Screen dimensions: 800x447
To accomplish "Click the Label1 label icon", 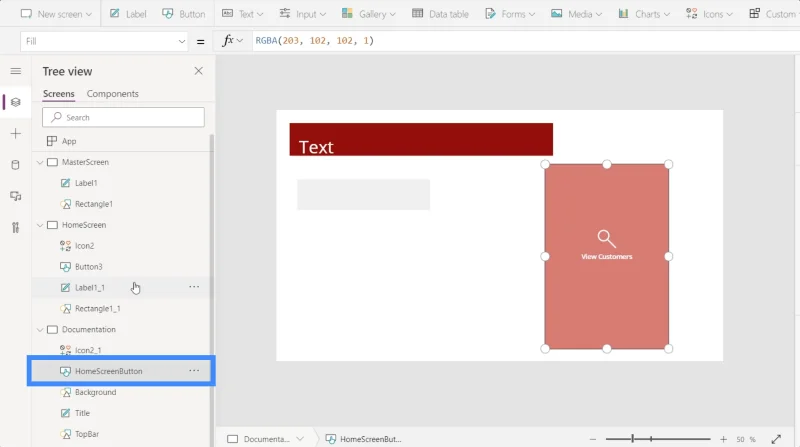I will coord(65,183).
